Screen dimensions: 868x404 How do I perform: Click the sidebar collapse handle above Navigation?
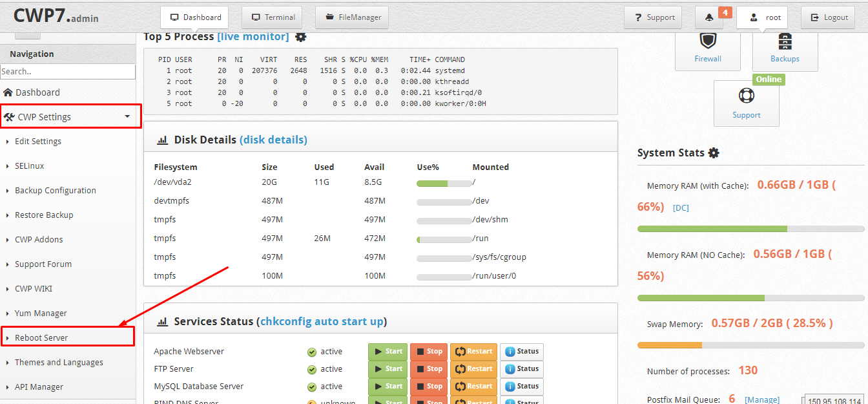pos(27,36)
